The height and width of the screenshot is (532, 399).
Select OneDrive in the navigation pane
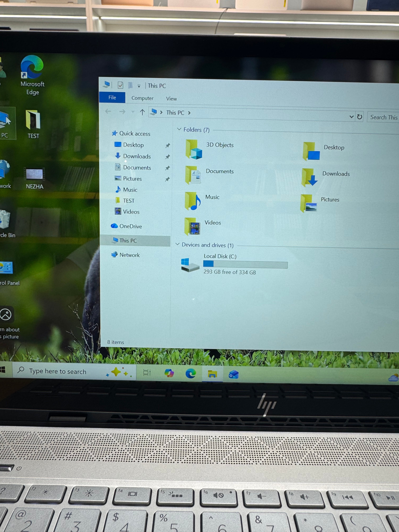pos(126,226)
